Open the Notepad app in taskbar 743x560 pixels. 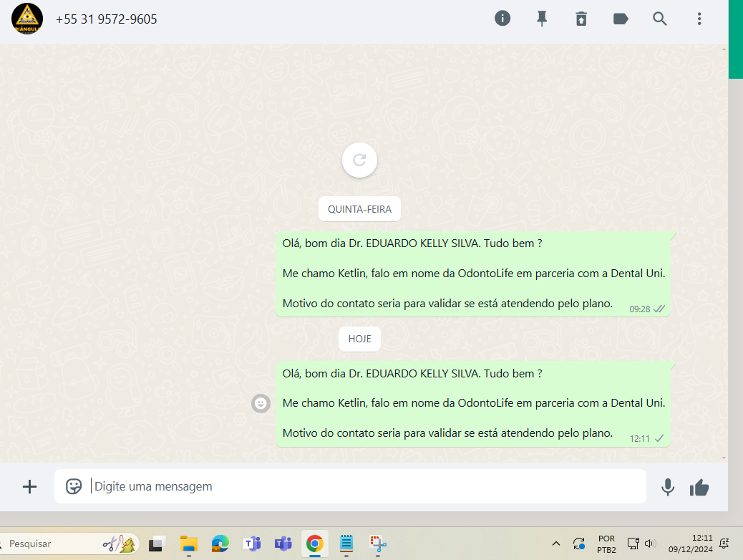(346, 544)
